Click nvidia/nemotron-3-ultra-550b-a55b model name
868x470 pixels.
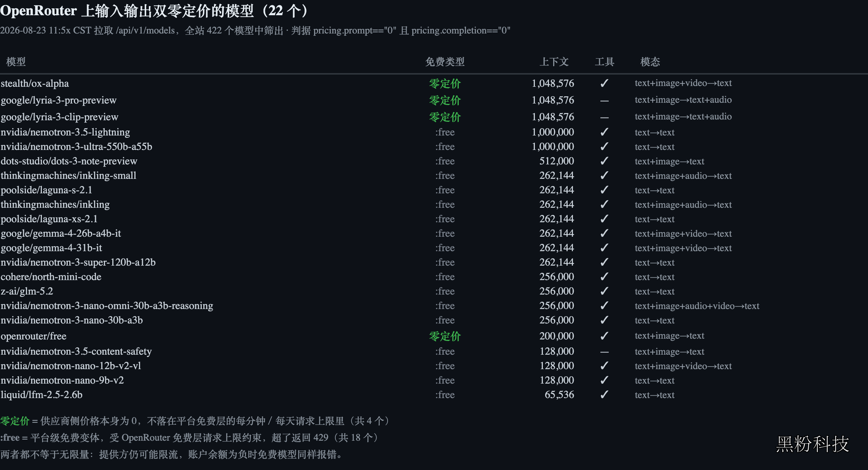point(76,147)
